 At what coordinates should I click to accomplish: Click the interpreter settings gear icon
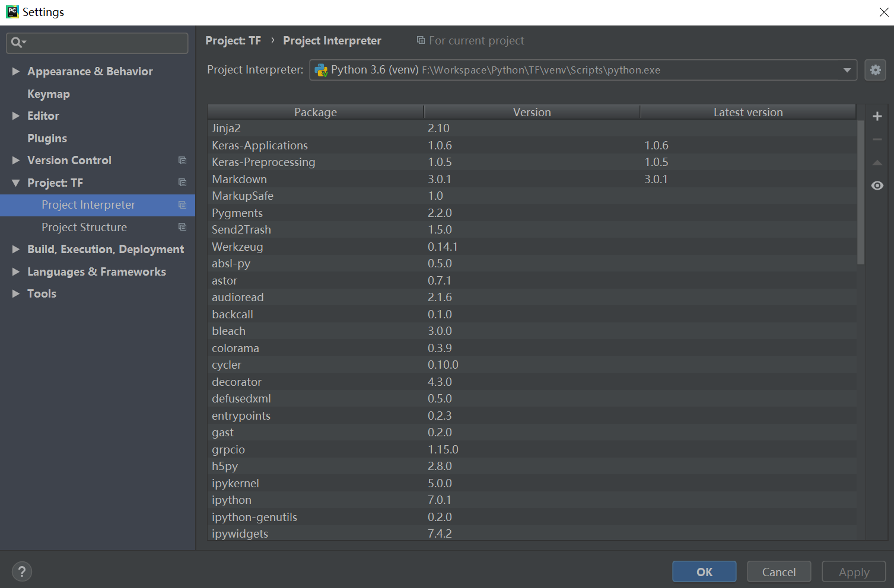point(875,70)
